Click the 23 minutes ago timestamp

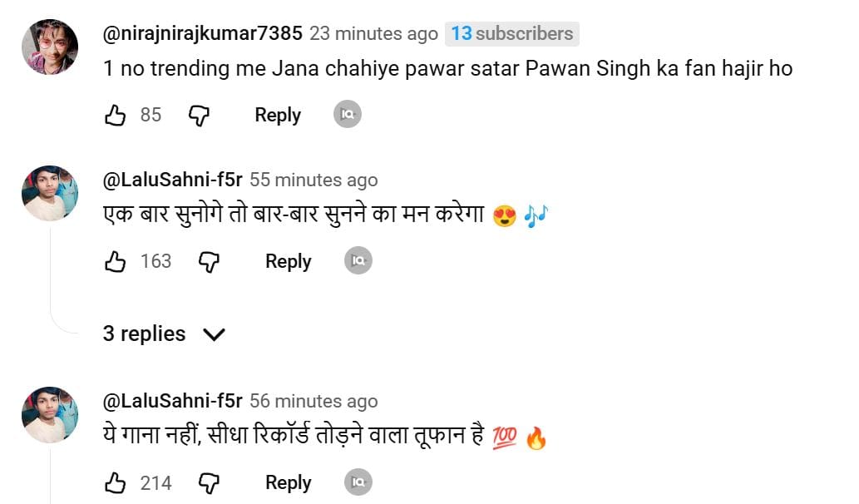tap(373, 34)
